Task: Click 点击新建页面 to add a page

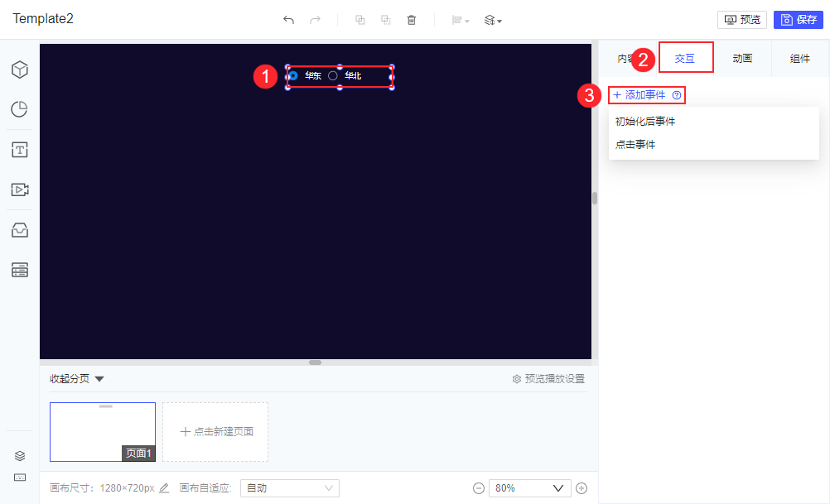Action: coord(215,431)
